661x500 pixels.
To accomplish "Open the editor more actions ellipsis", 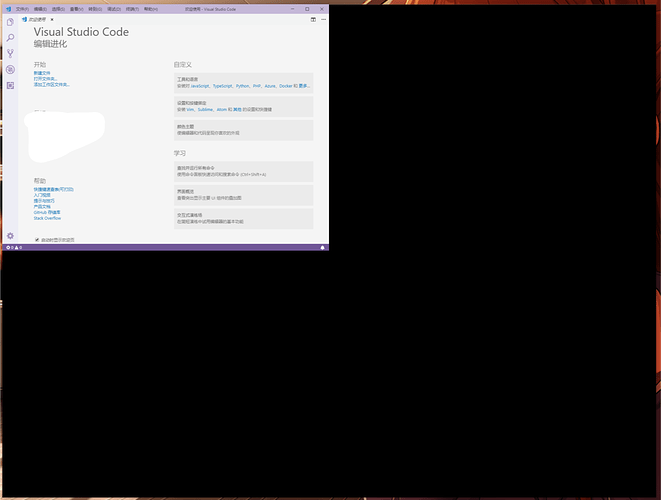I will coord(323,19).
